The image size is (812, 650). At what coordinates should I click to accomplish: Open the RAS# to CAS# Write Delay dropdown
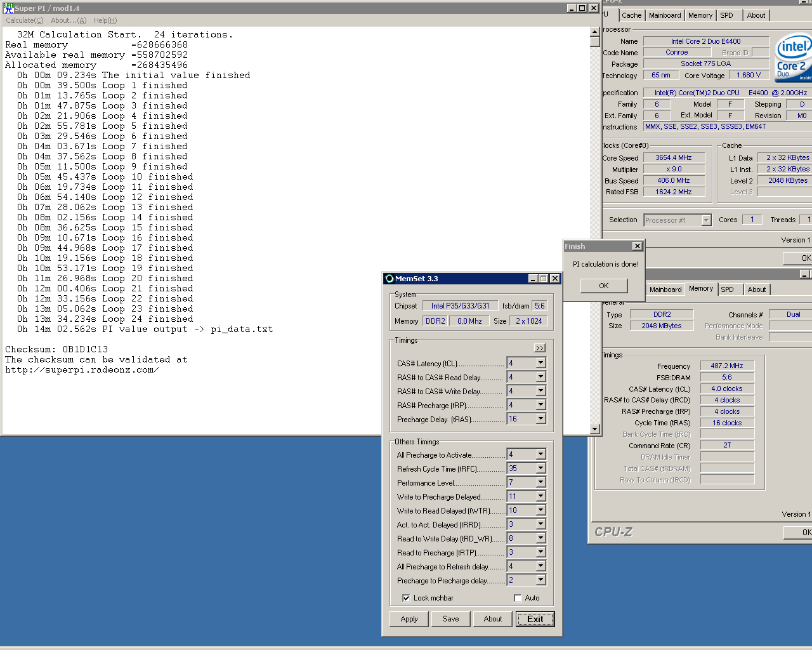point(540,391)
